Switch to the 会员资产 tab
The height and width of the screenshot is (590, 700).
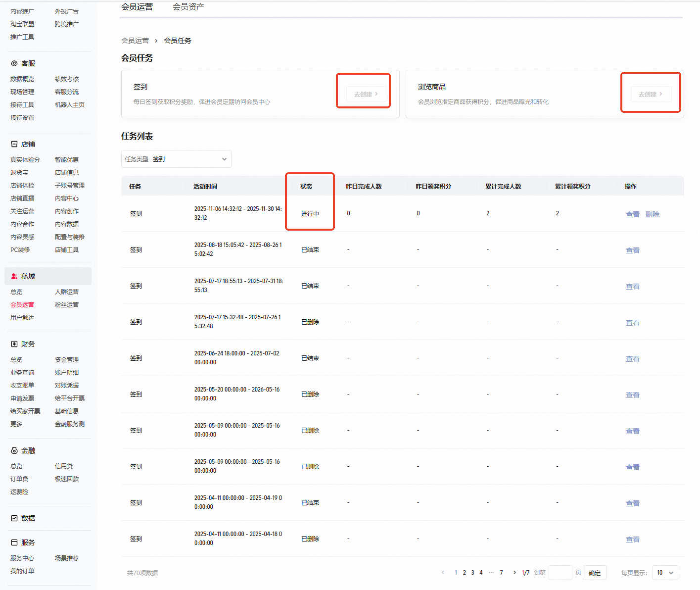pyautogui.click(x=188, y=7)
